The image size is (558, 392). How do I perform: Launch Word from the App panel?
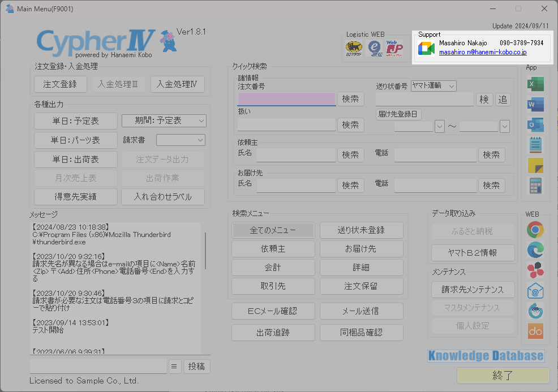(x=535, y=105)
